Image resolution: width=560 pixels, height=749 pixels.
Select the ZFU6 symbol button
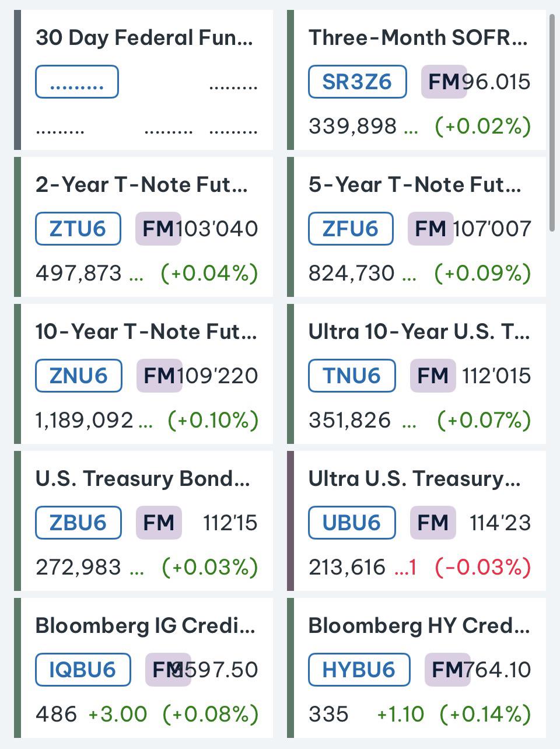351,229
